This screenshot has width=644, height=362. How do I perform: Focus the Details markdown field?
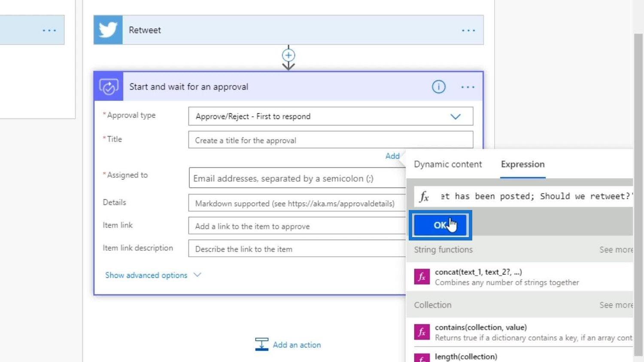(x=297, y=203)
